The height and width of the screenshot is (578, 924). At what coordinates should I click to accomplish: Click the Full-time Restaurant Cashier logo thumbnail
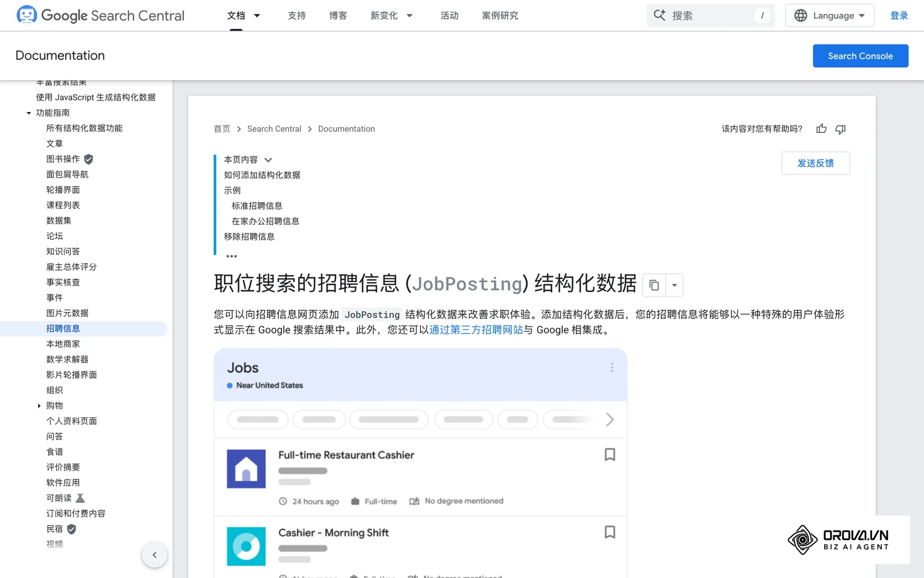246,469
